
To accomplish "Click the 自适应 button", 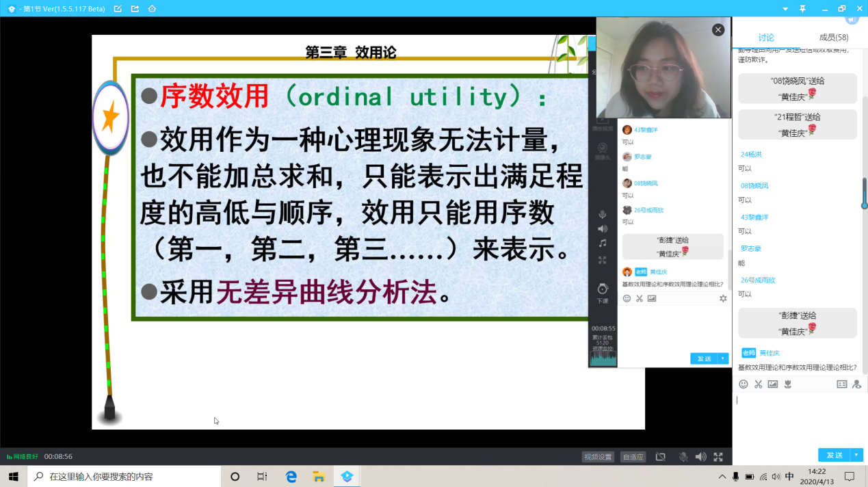I will 633,457.
